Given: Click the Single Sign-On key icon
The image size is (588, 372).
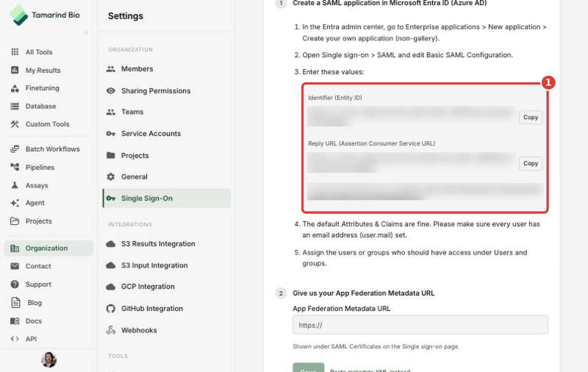Looking at the screenshot, I should point(111,198).
